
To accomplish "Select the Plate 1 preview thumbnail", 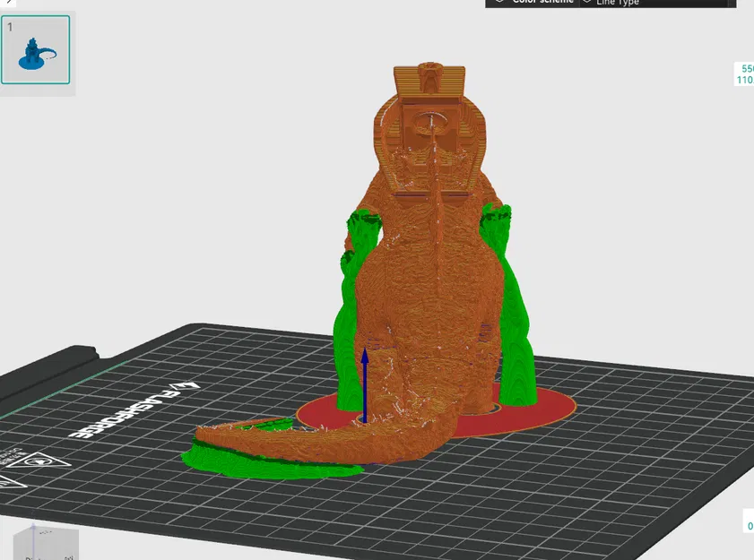I will (37, 50).
